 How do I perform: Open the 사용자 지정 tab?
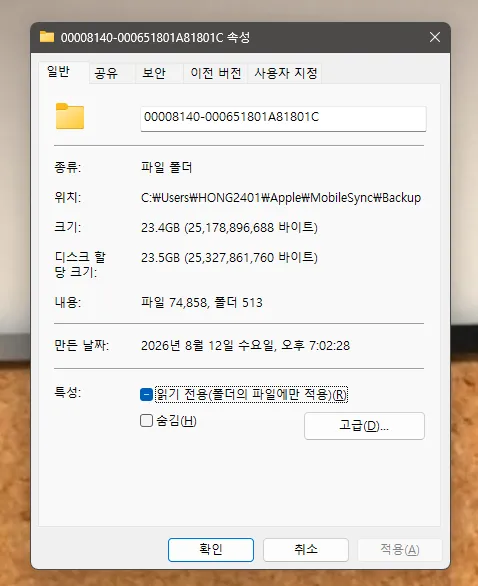tap(286, 73)
